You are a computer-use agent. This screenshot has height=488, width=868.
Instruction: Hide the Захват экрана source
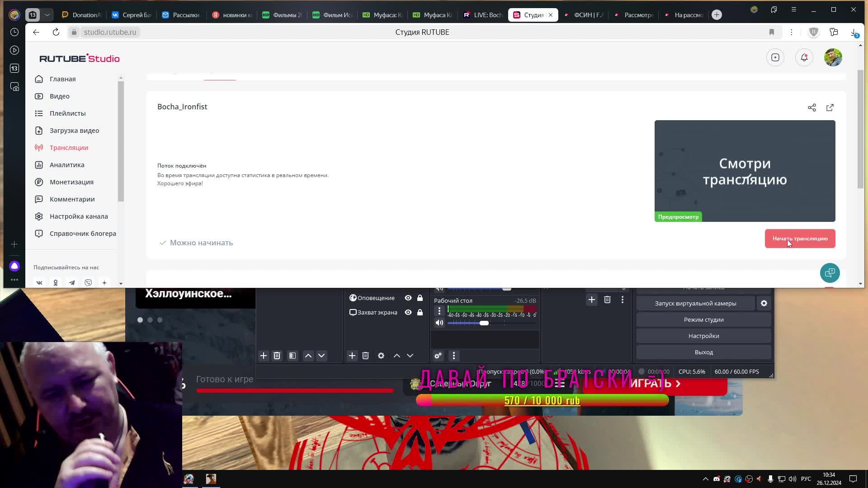pos(408,312)
